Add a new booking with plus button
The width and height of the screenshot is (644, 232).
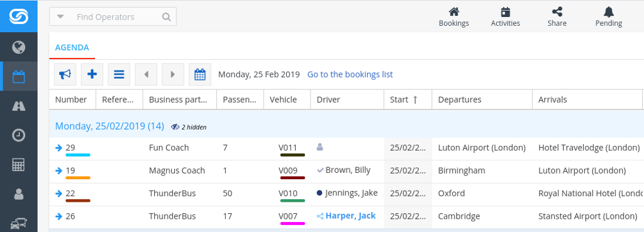92,74
